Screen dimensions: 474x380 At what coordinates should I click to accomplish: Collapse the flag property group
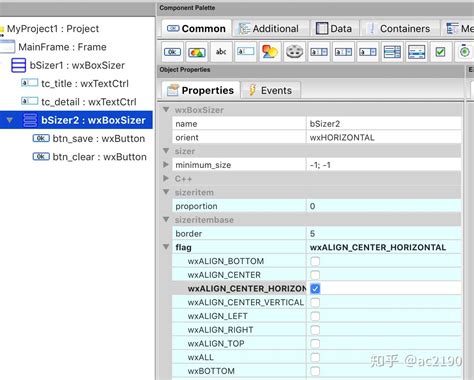pos(166,247)
